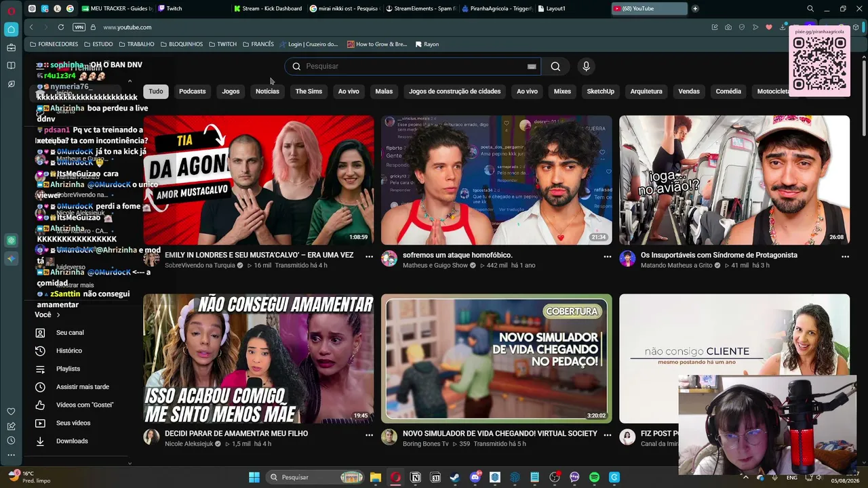868x488 pixels.
Task: Open Assistir mais tarde list
Action: click(x=82, y=387)
